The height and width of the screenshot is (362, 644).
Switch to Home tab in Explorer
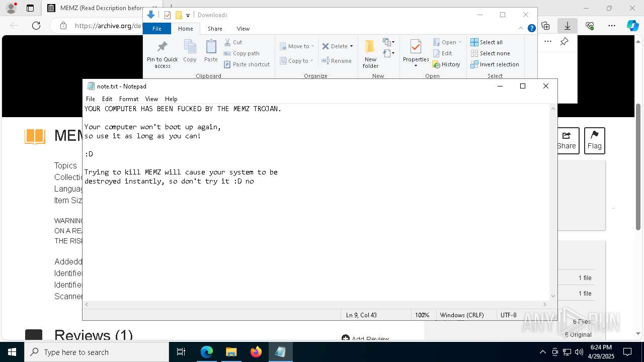185,29
